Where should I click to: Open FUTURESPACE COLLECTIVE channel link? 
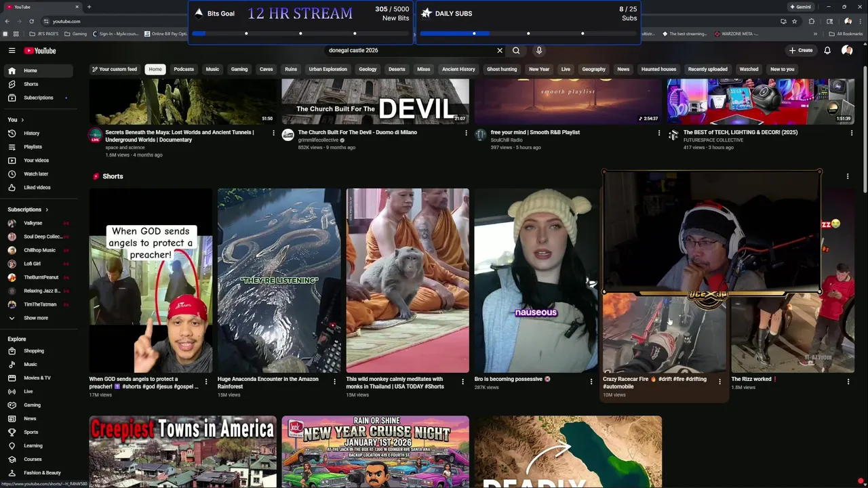tap(713, 140)
